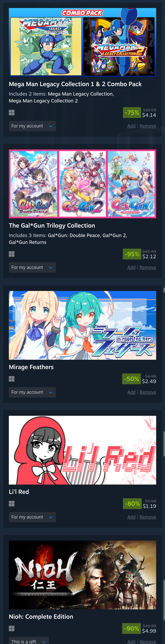The height and width of the screenshot is (644, 165).
Task: Click Mirage Feathers game title
Action: coord(31,367)
